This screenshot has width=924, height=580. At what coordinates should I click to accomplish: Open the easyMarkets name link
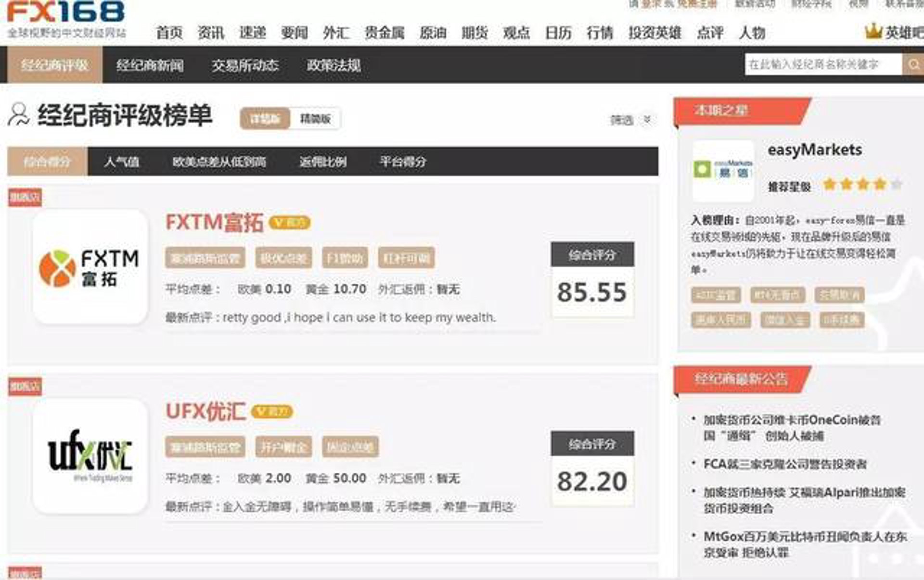click(815, 150)
